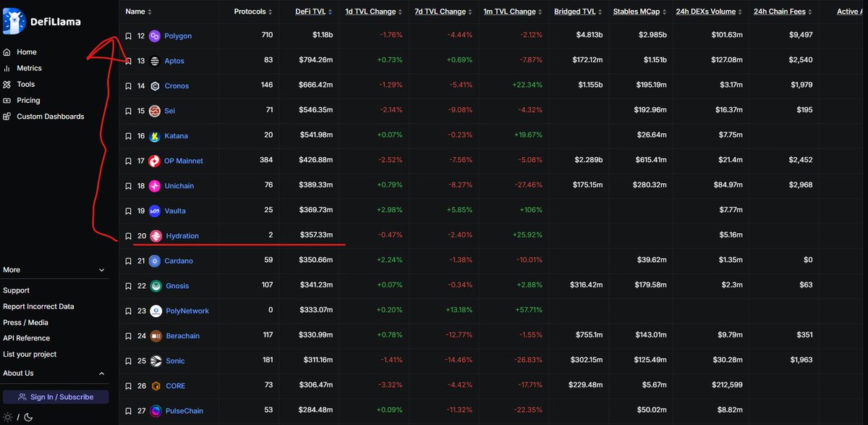The width and height of the screenshot is (868, 425).
Task: Go to Home in sidebar
Action: pyautogui.click(x=20, y=52)
